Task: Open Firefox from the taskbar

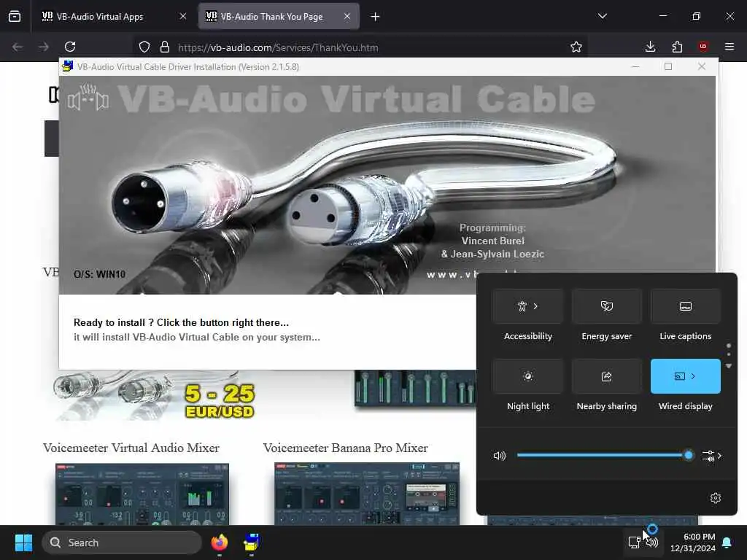Action: pos(220,542)
